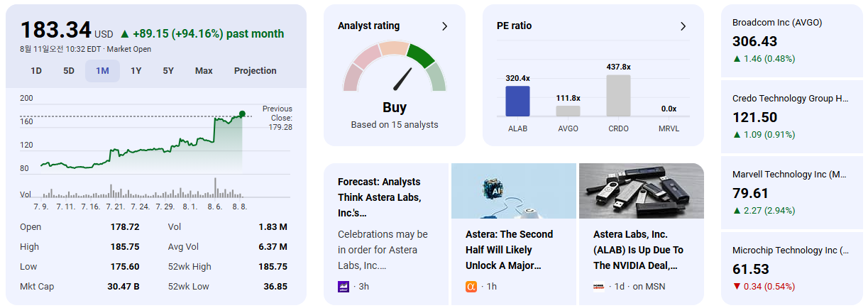
Task: Click the Low value 175.60
Action: pyautogui.click(x=125, y=267)
